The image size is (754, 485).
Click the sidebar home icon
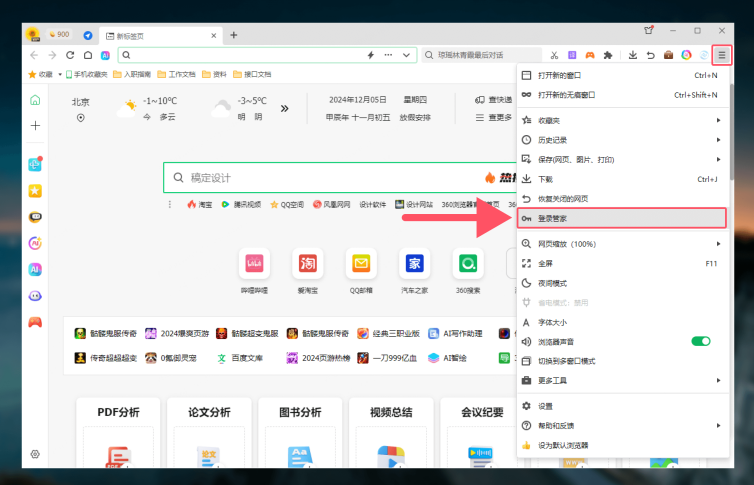(x=35, y=100)
